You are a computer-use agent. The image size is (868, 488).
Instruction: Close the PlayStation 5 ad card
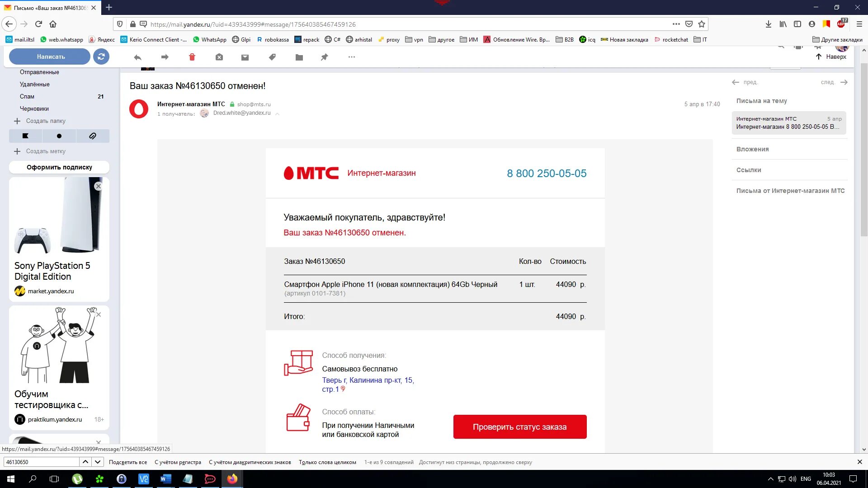(x=98, y=186)
